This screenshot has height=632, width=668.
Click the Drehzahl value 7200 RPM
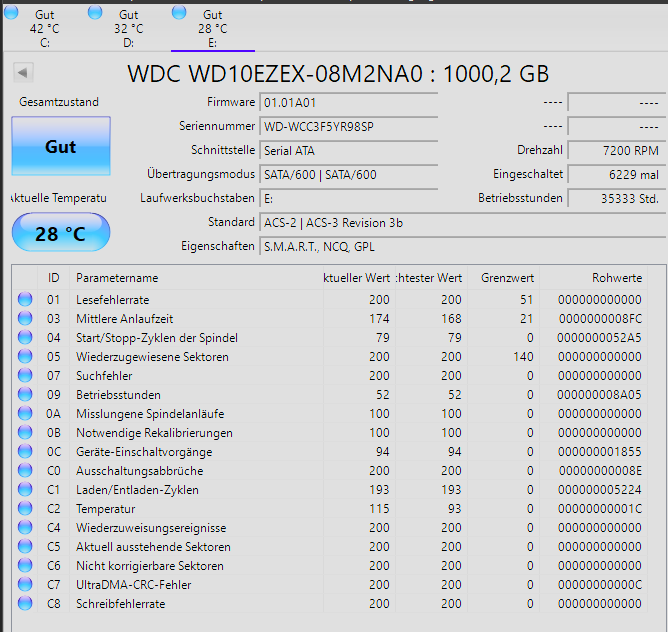pyautogui.click(x=617, y=150)
